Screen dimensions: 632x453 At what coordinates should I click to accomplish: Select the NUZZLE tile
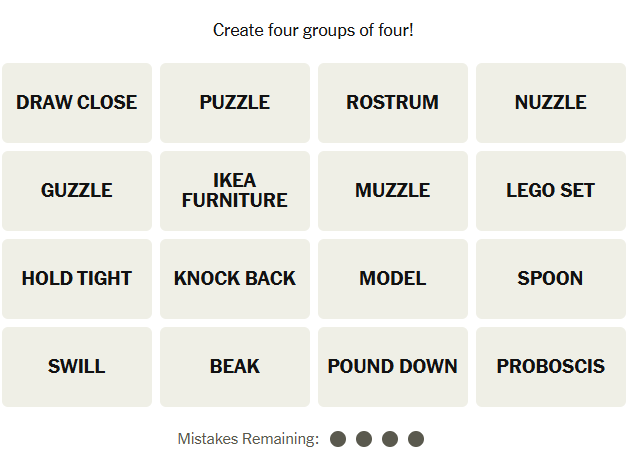(551, 103)
